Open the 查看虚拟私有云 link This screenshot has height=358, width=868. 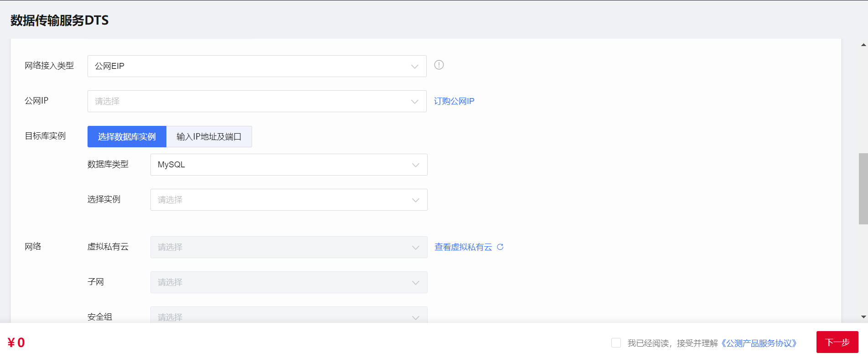(463, 247)
